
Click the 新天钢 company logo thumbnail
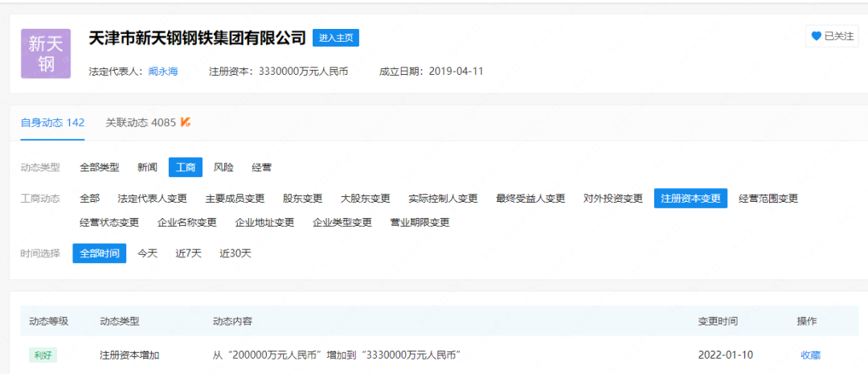(x=47, y=54)
